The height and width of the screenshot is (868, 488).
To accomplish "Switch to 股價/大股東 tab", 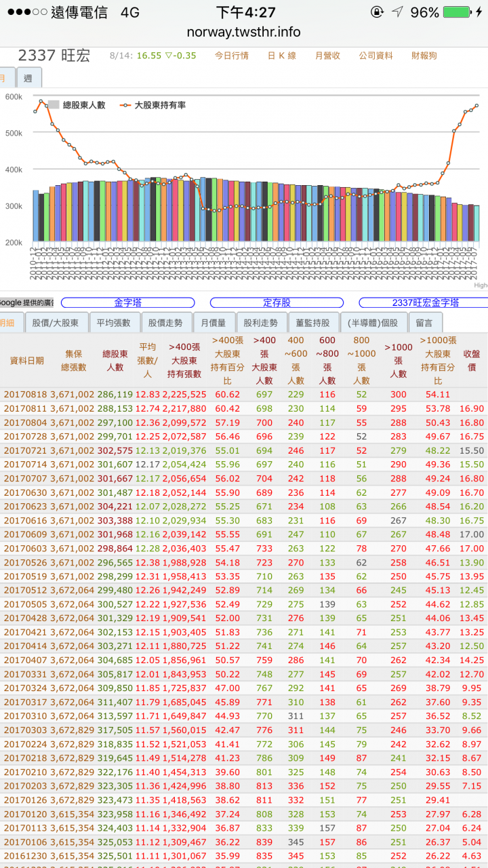I will [x=56, y=323].
